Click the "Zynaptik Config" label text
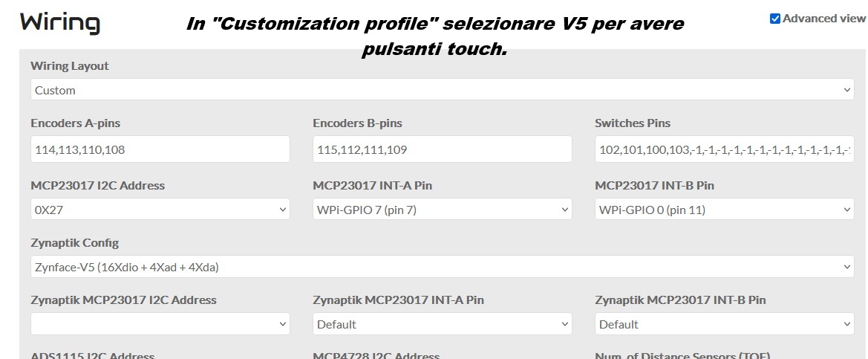The image size is (868, 359). coord(74,242)
